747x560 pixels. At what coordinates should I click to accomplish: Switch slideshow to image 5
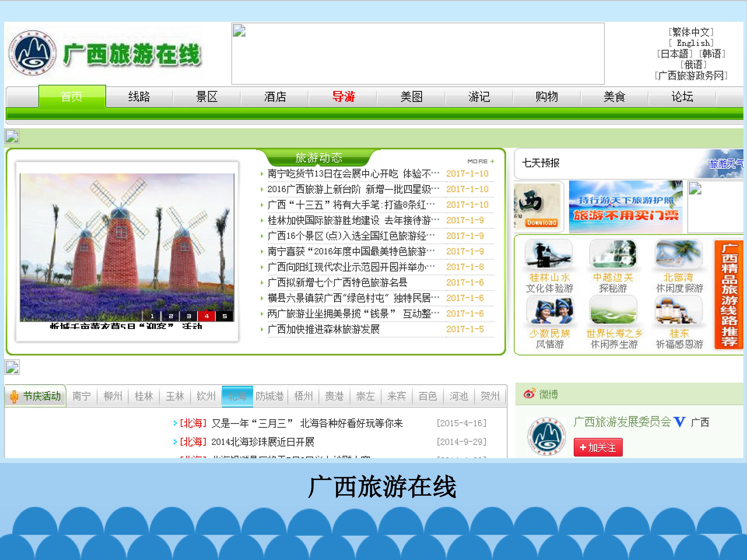tap(225, 316)
